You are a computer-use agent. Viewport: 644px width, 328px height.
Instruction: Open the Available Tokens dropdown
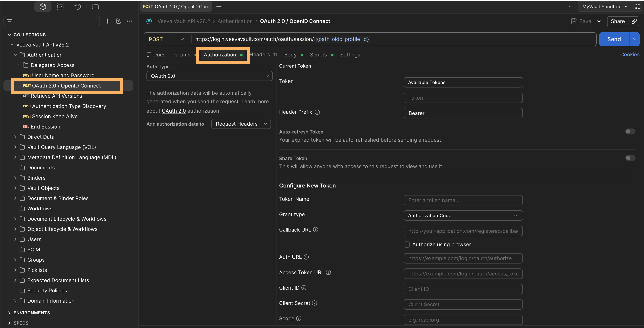click(463, 83)
